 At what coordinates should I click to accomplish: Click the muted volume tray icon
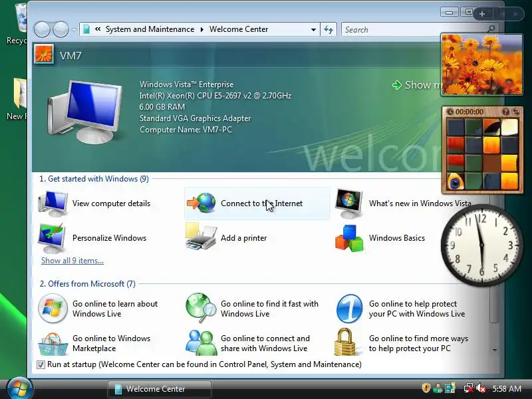[x=481, y=388]
